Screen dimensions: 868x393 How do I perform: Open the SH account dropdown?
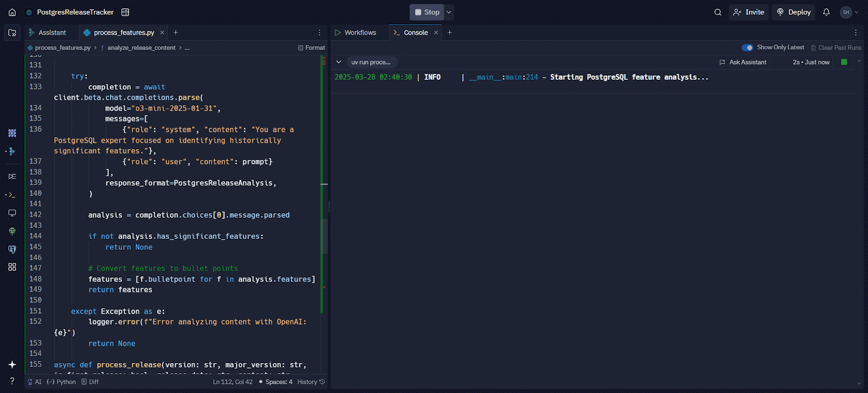coord(850,12)
